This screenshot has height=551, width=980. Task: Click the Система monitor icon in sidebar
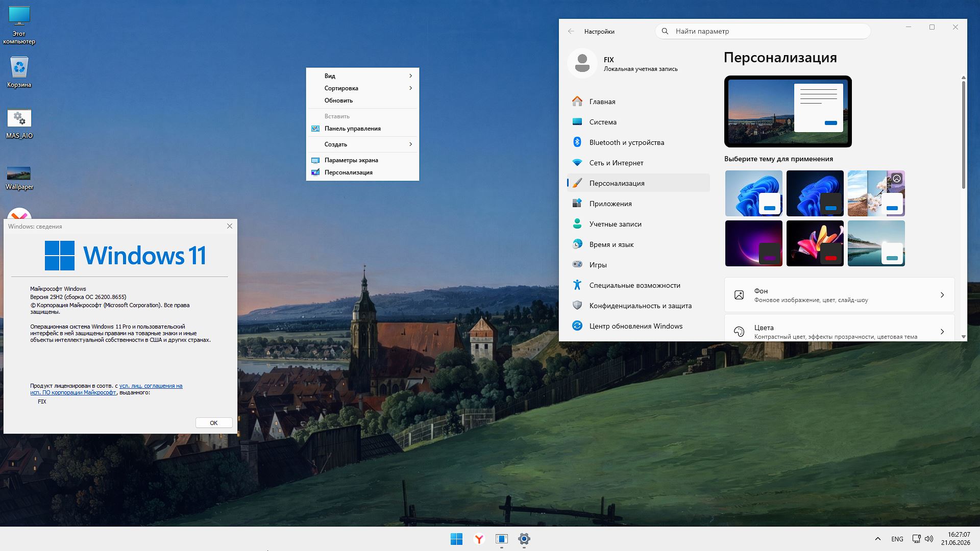[x=577, y=122]
